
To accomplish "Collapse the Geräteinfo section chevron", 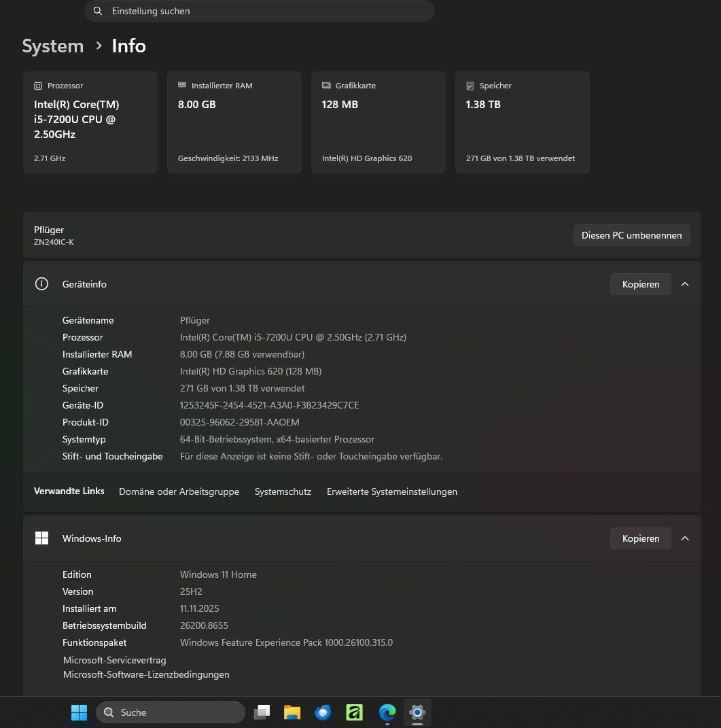I will click(685, 284).
